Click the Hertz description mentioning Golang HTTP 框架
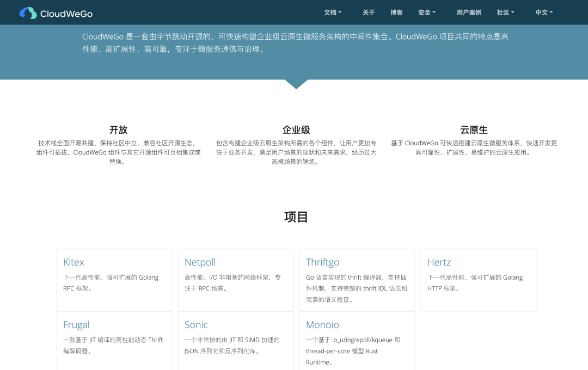The width and height of the screenshot is (588, 370). click(475, 282)
